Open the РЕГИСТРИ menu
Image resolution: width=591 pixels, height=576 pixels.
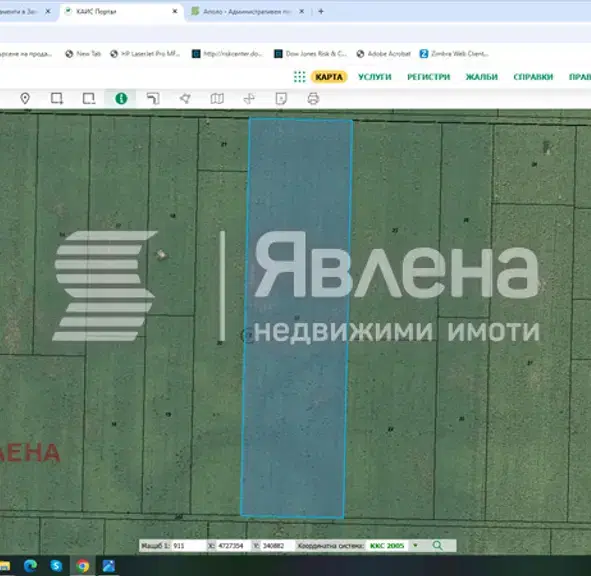pos(429,77)
